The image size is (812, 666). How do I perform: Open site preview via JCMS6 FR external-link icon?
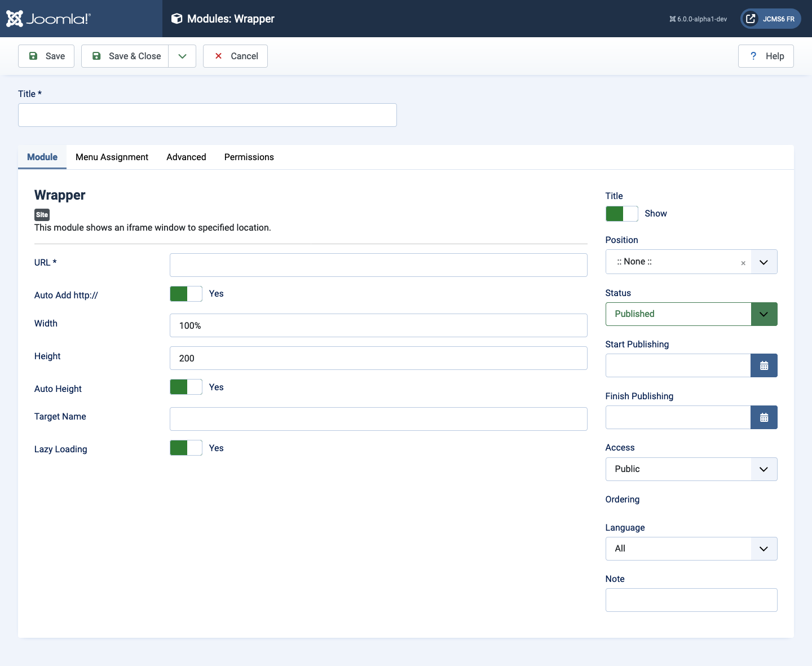[751, 19]
